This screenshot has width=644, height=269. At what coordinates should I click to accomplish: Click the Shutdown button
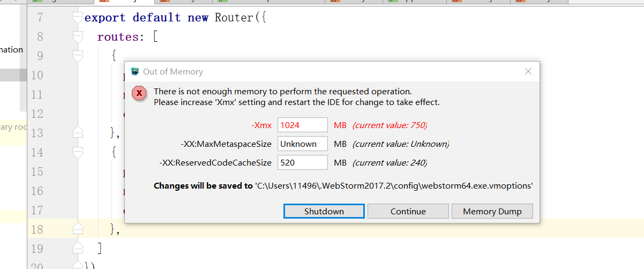coord(324,211)
